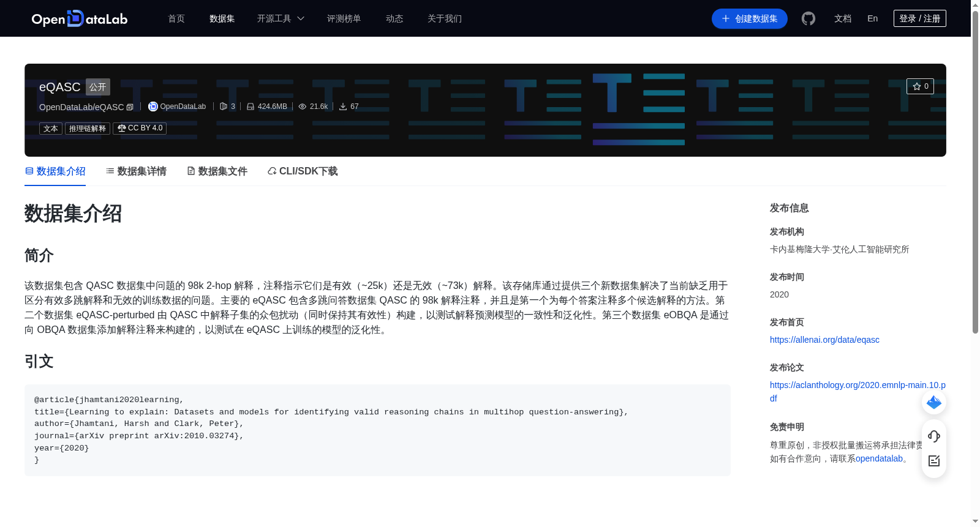Click the file count icon showing 3
The width and height of the screenshot is (980, 527).
pos(224,107)
